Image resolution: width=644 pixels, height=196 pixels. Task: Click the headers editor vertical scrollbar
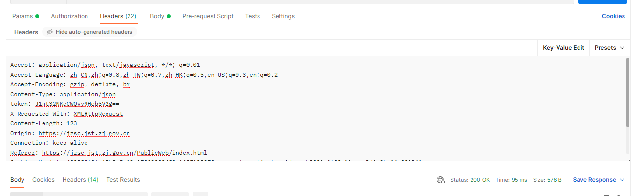click(x=627, y=93)
